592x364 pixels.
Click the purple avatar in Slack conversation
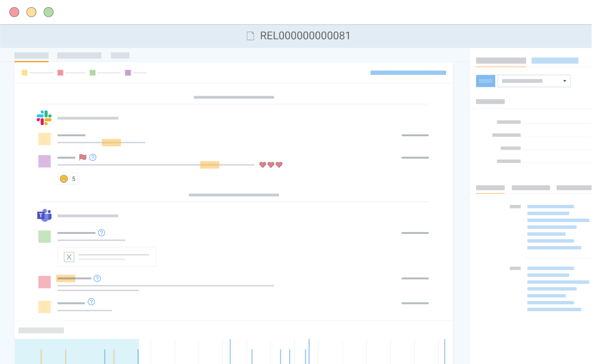[44, 161]
